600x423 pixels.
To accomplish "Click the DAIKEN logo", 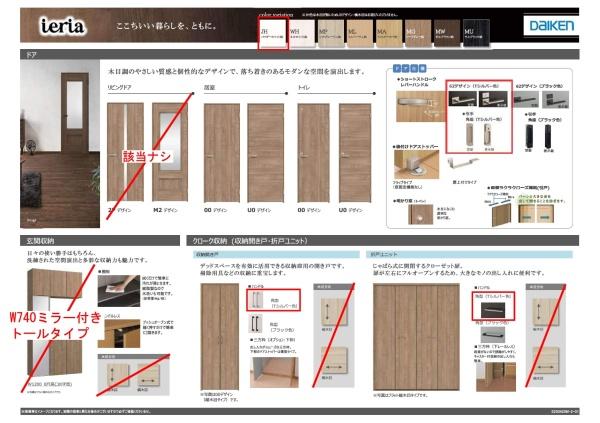I will (551, 25).
